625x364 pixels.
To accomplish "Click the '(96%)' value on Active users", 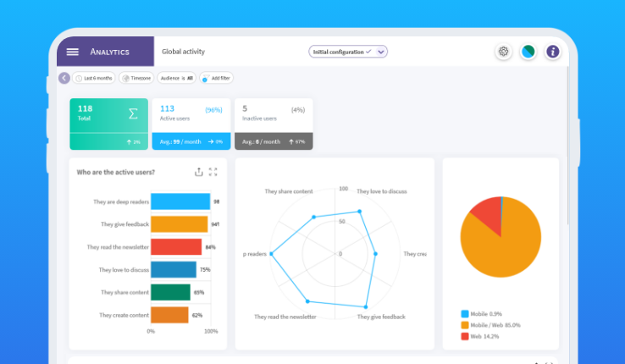I will pos(213,110).
